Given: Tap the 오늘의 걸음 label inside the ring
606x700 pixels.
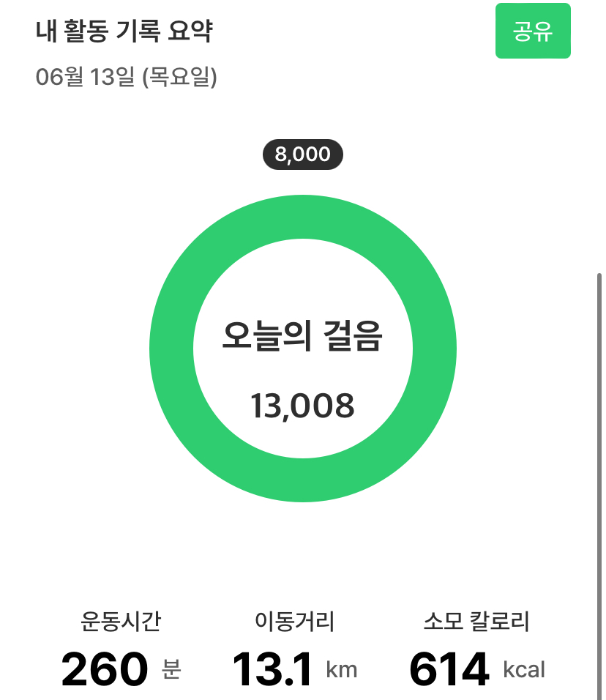Looking at the screenshot, I should pyautogui.click(x=302, y=338).
